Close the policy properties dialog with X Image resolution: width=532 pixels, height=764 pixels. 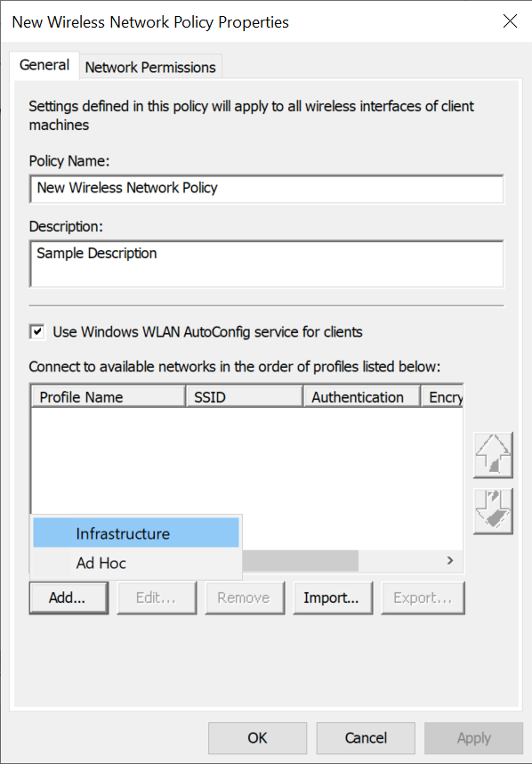click(x=510, y=21)
